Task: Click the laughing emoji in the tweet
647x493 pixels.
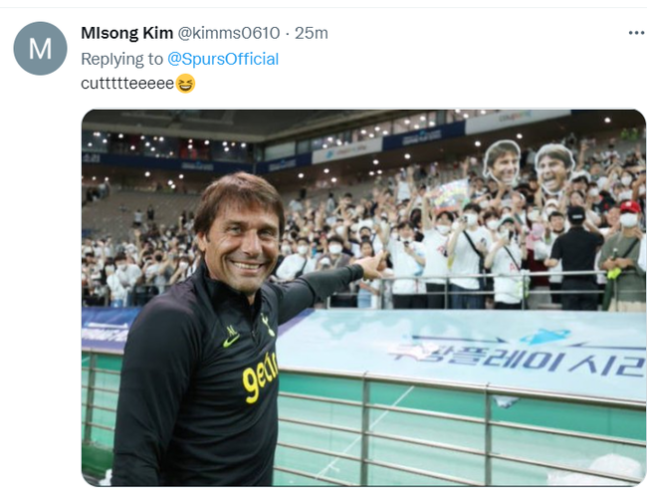Action: coord(185,83)
